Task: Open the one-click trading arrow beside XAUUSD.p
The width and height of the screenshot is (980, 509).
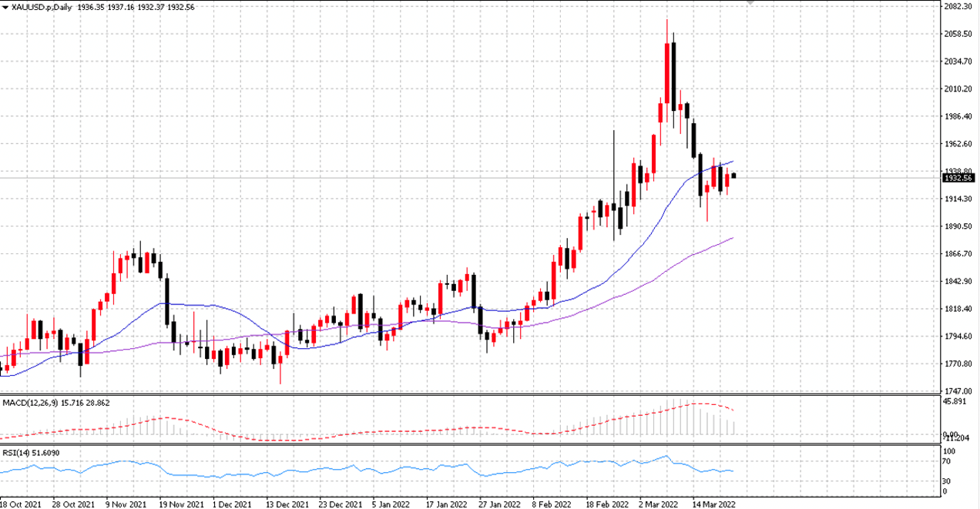Action: coord(5,6)
